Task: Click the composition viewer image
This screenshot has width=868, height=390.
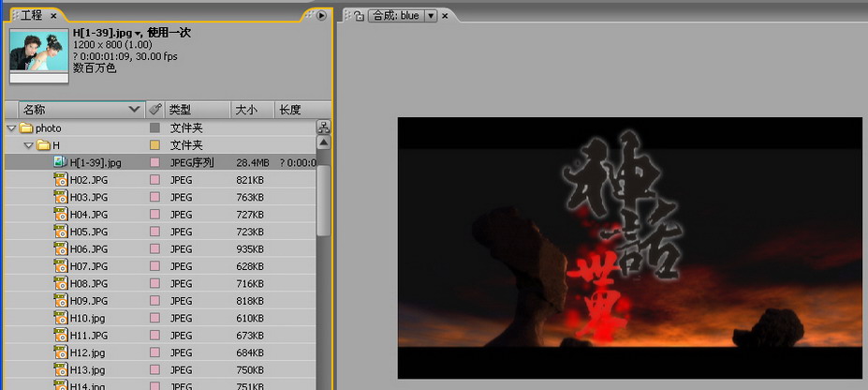Action: pyautogui.click(x=630, y=247)
